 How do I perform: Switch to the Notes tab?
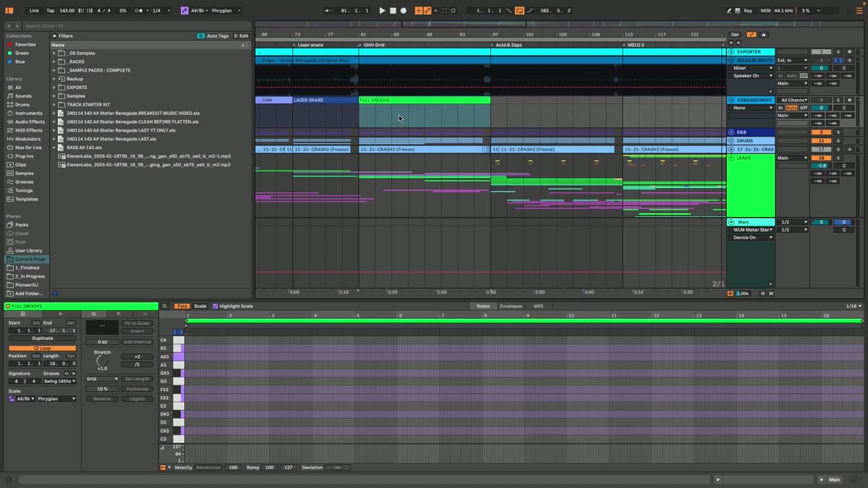(x=483, y=306)
